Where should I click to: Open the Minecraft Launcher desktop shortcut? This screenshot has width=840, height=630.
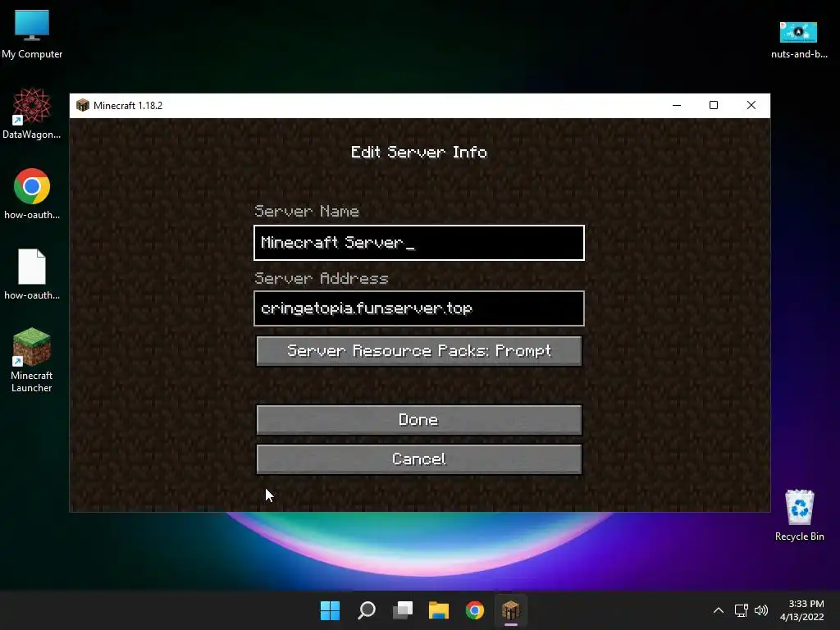[32, 360]
